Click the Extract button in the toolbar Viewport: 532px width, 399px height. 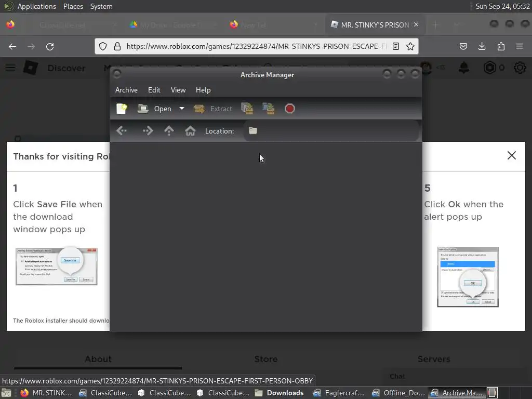(x=212, y=109)
